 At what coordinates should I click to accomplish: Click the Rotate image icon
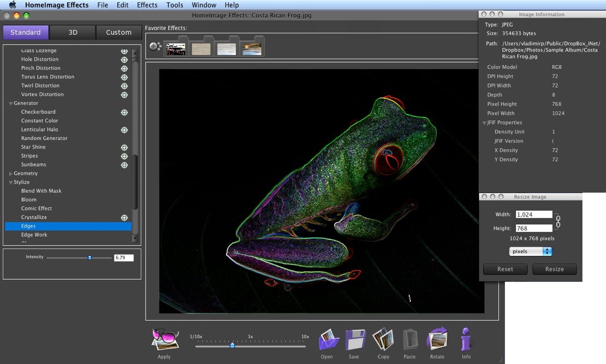click(437, 340)
